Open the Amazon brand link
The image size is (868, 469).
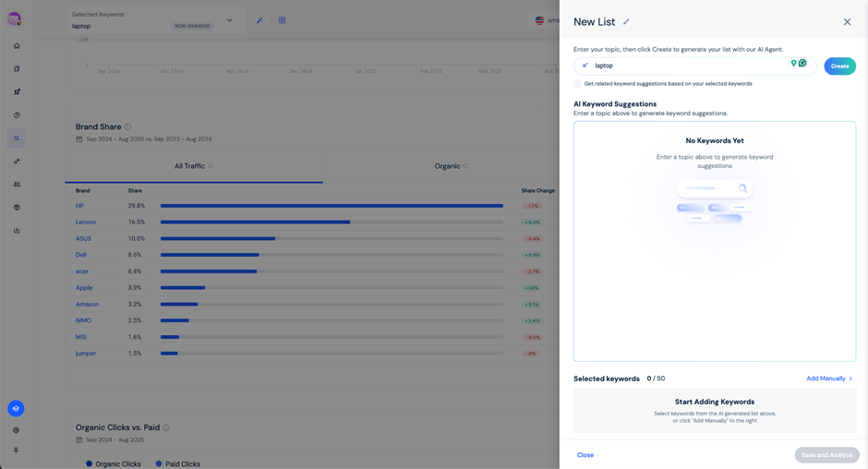88,304
